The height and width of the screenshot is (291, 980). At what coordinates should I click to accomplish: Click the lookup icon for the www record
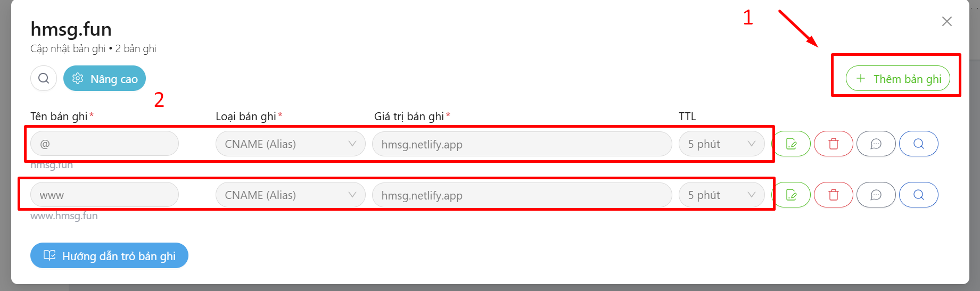click(x=918, y=195)
